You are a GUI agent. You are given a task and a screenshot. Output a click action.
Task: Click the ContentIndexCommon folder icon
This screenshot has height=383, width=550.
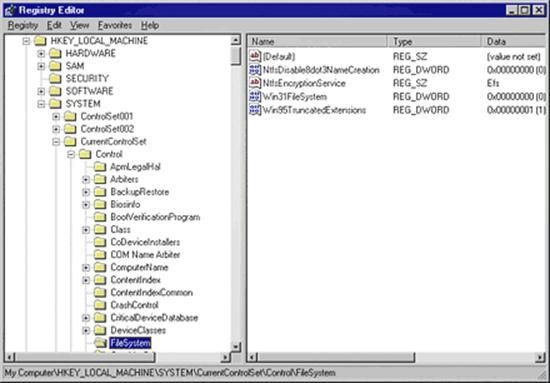pos(100,293)
